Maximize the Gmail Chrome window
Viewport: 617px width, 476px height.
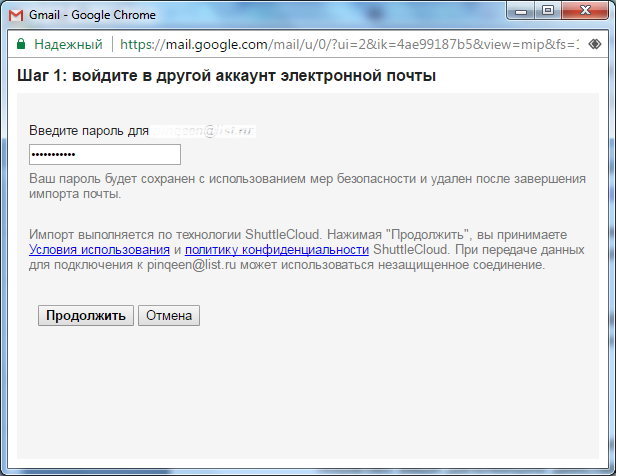point(548,11)
